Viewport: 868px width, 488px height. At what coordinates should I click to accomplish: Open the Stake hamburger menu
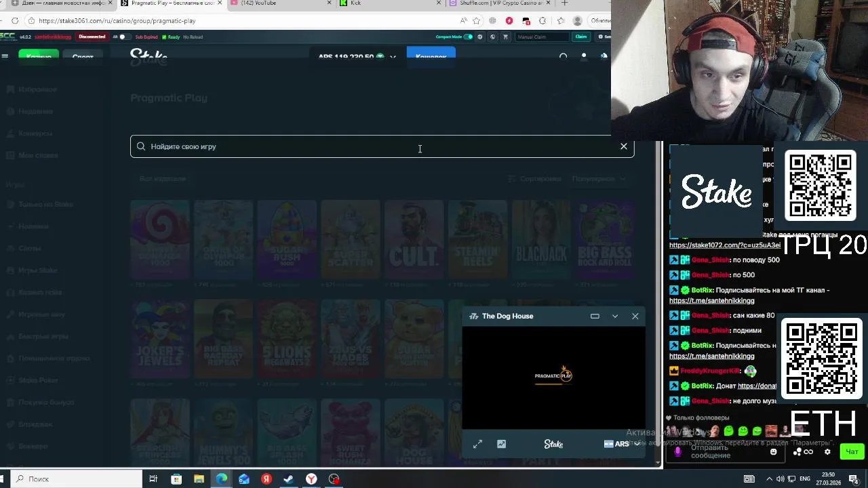coord(5,56)
